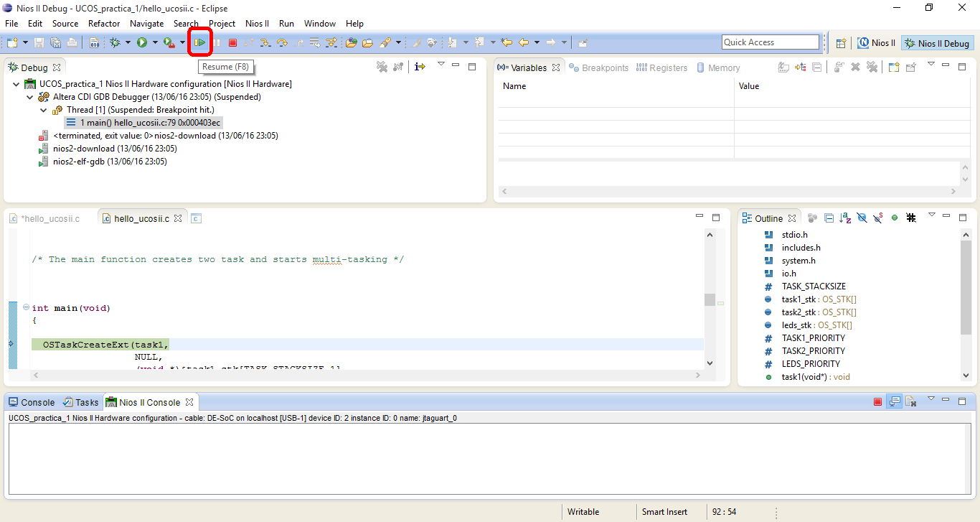Click Remove All Terminated Launches in Debug view
This screenshot has height=522, width=980.
[x=382, y=67]
